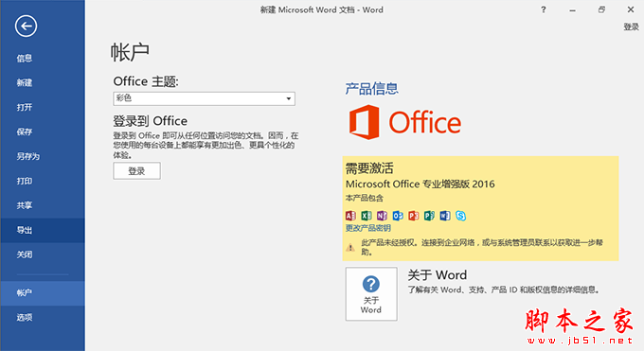Select the 彩色 theme combo box
644x351 pixels.
(x=205, y=98)
